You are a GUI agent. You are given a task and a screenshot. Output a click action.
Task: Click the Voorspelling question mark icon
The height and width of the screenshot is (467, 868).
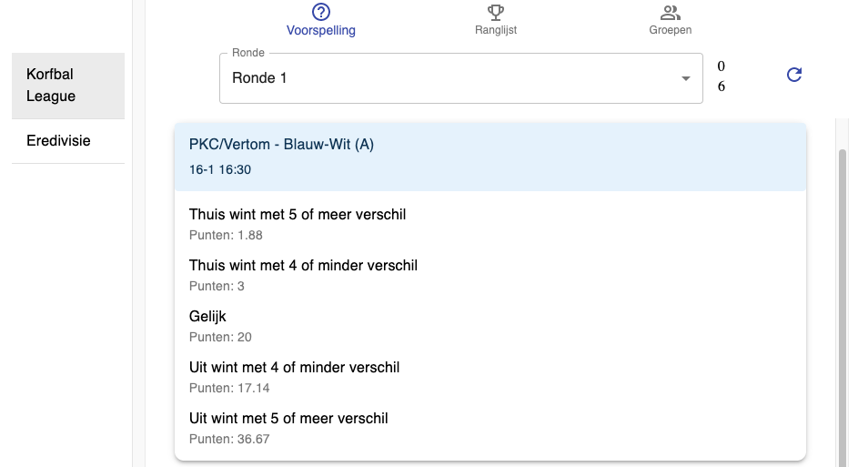(321, 12)
